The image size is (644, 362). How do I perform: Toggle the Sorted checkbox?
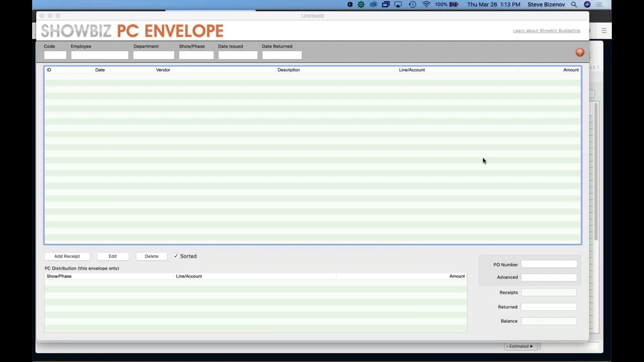(x=176, y=256)
